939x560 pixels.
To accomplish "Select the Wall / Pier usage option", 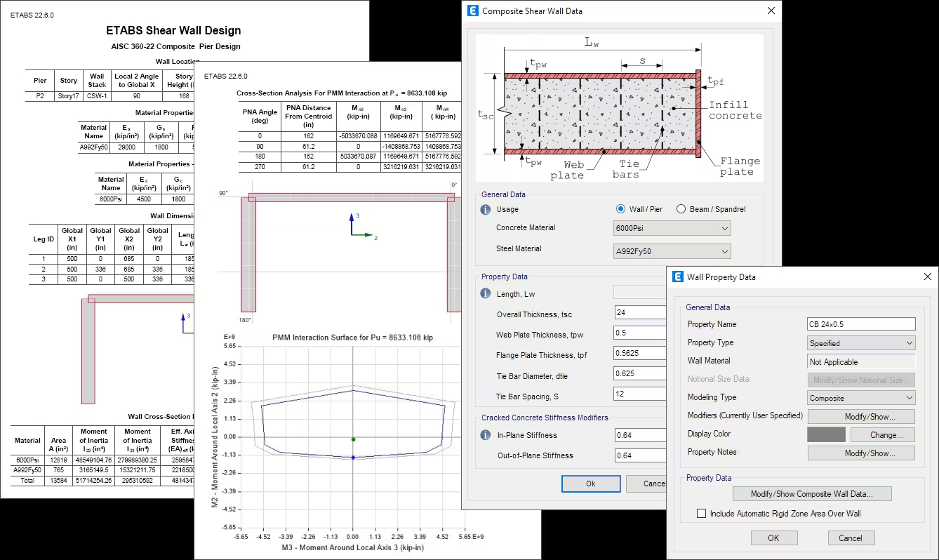I will [620, 209].
